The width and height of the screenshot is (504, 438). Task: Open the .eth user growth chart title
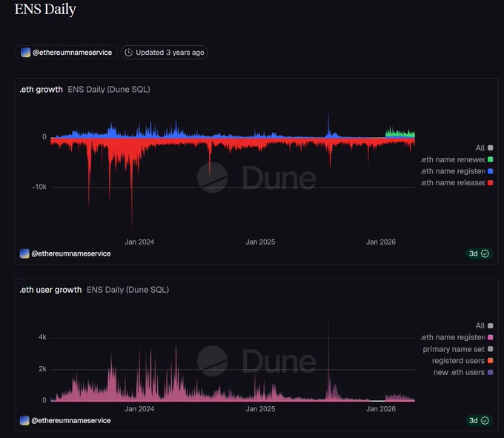click(50, 290)
